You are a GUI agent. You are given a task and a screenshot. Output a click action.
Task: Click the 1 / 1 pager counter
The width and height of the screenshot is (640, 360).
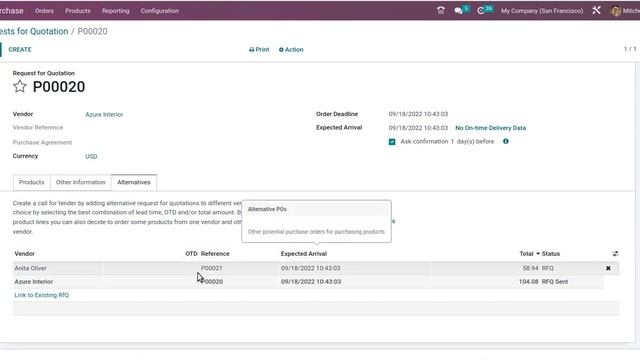(630, 49)
